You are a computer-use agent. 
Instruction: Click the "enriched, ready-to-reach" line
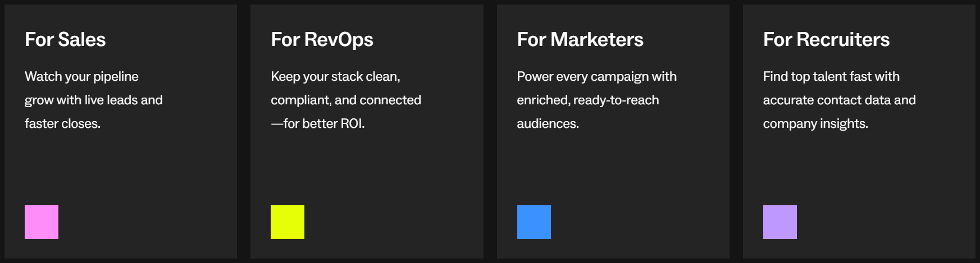click(x=588, y=100)
